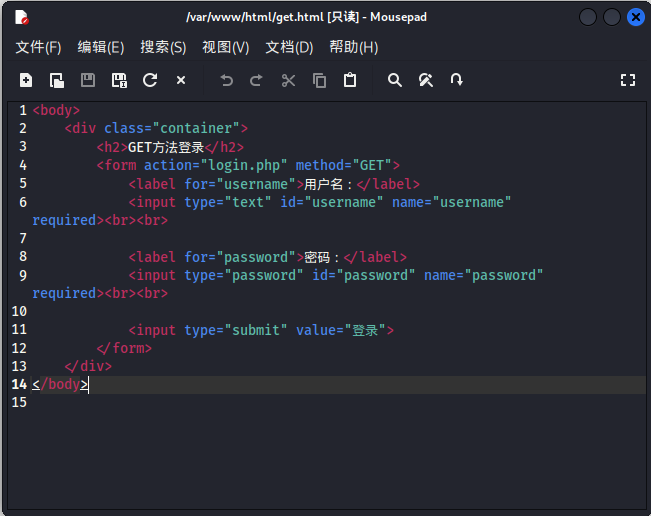Click the </body> closing tag on line 14

(x=60, y=384)
